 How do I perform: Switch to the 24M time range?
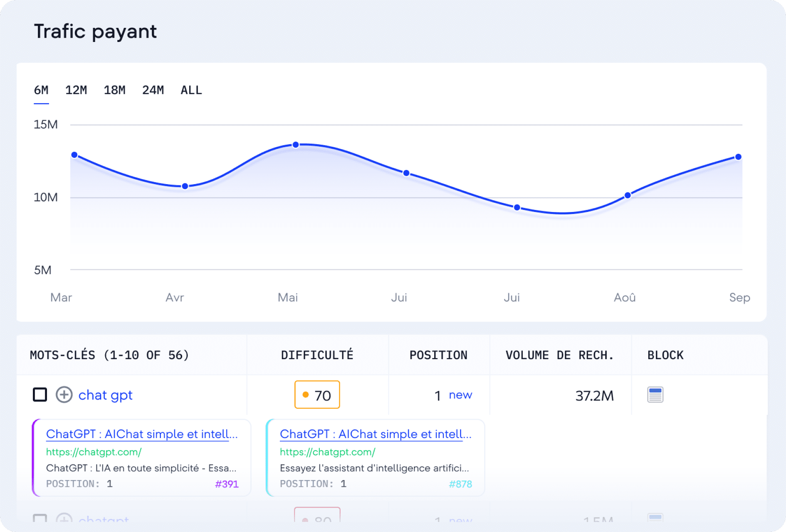coord(153,90)
